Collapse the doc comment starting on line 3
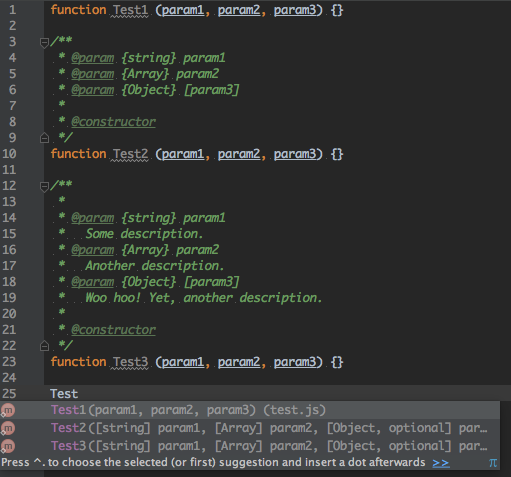The width and height of the screenshot is (511, 477). tap(44, 43)
